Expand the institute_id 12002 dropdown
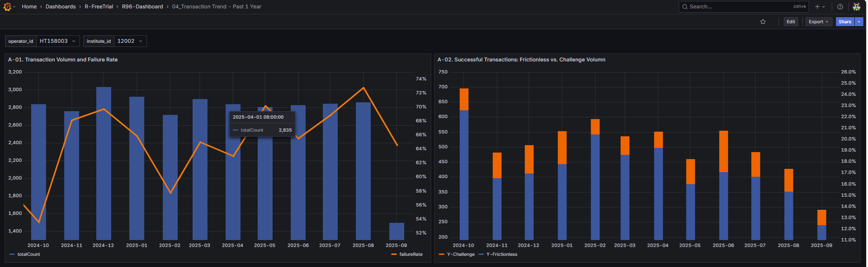This screenshot has height=267, width=868. [x=130, y=41]
